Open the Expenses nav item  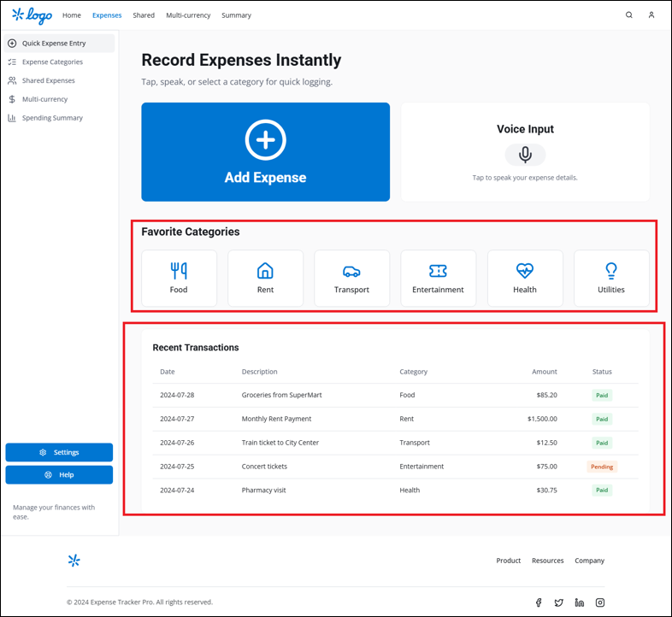[x=107, y=15]
